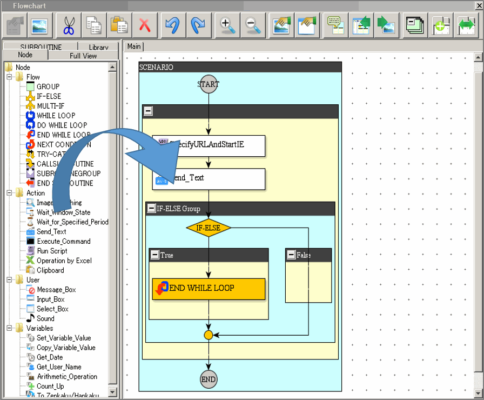Viewport: 484px width, 400px height.
Task: Click the Undo arrow icon
Action: tap(172, 25)
